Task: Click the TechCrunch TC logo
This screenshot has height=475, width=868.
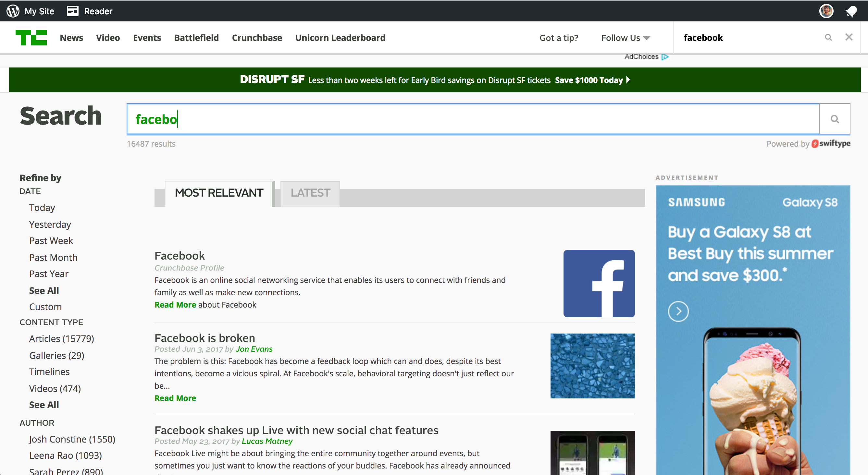Action: [x=31, y=37]
